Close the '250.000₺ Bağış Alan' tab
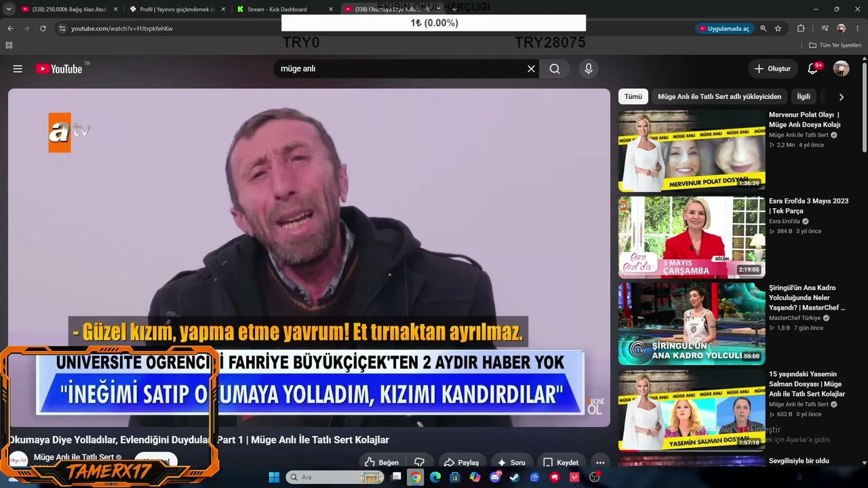 [x=115, y=9]
